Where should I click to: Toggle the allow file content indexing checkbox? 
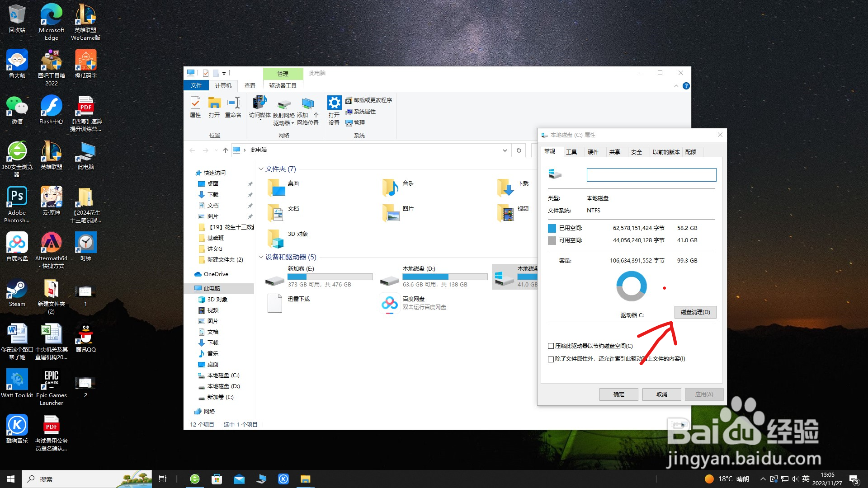pos(551,359)
